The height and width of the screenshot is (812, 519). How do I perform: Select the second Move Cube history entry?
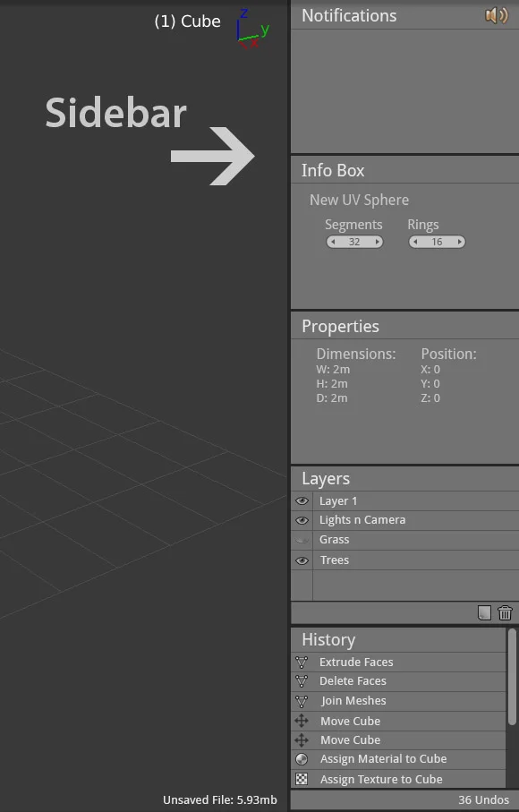[x=398, y=740]
